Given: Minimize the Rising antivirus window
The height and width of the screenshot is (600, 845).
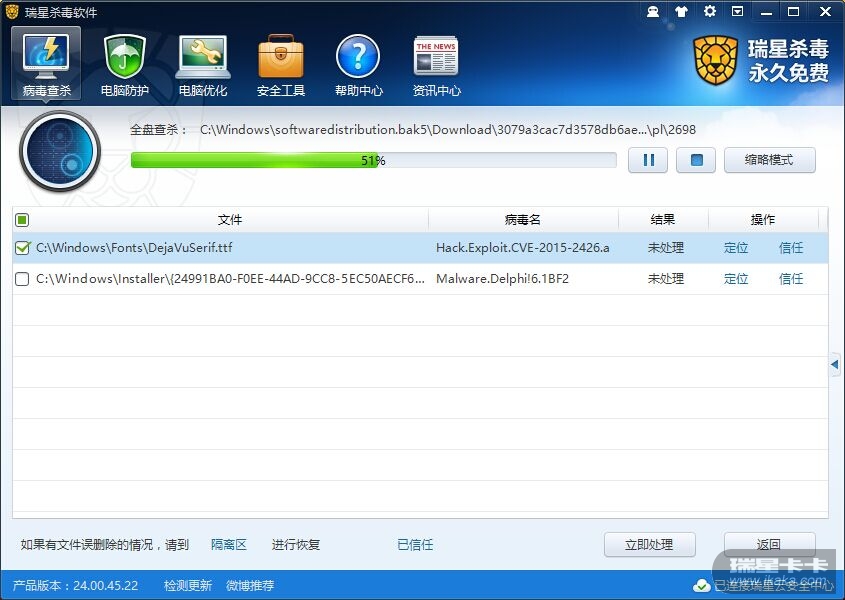Looking at the screenshot, I should click(766, 11).
